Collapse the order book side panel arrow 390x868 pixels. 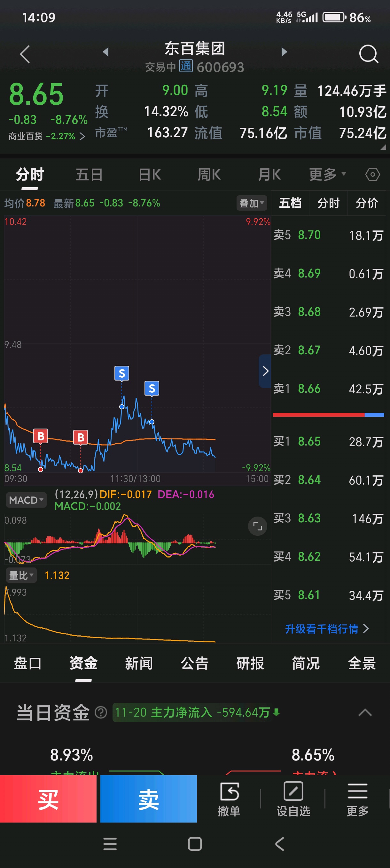tap(265, 371)
